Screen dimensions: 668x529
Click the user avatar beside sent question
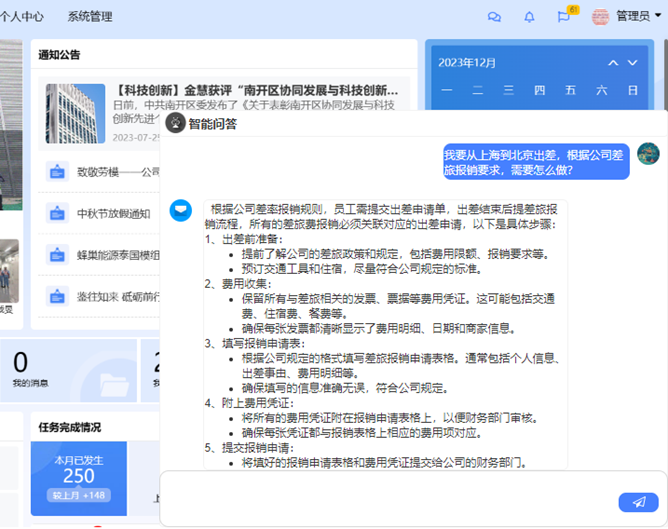tap(648, 154)
